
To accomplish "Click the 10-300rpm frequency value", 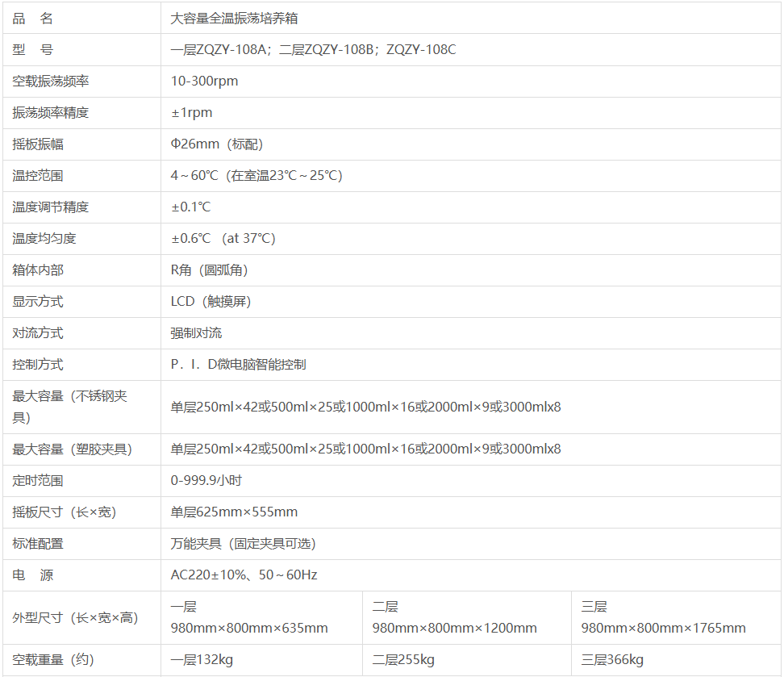I will pyautogui.click(x=204, y=81).
